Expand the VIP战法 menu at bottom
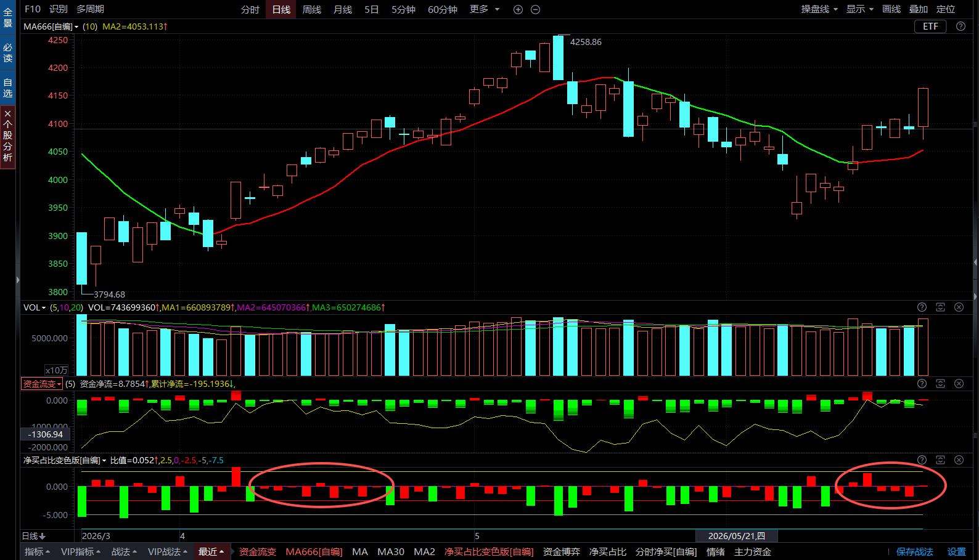The width and height of the screenshot is (979, 560). pyautogui.click(x=168, y=552)
